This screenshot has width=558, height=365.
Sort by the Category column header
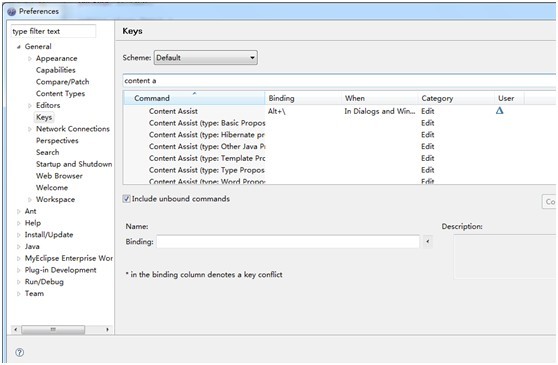[456, 98]
